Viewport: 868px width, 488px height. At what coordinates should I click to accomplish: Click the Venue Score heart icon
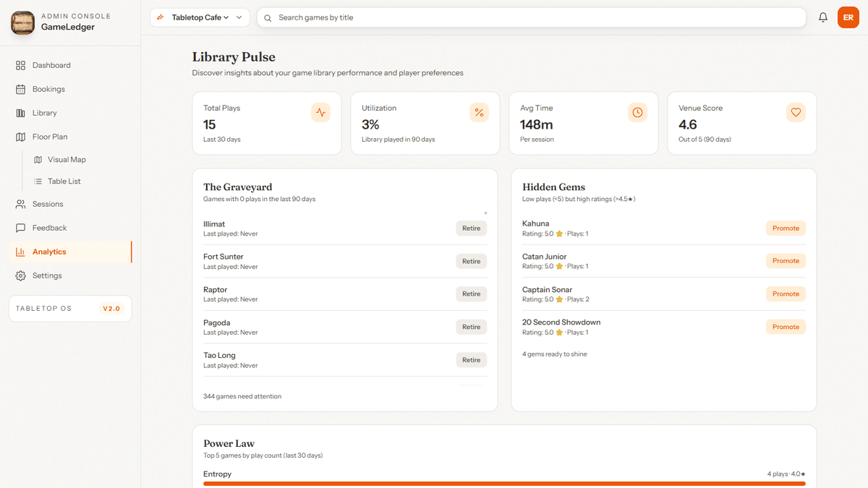pyautogui.click(x=796, y=112)
